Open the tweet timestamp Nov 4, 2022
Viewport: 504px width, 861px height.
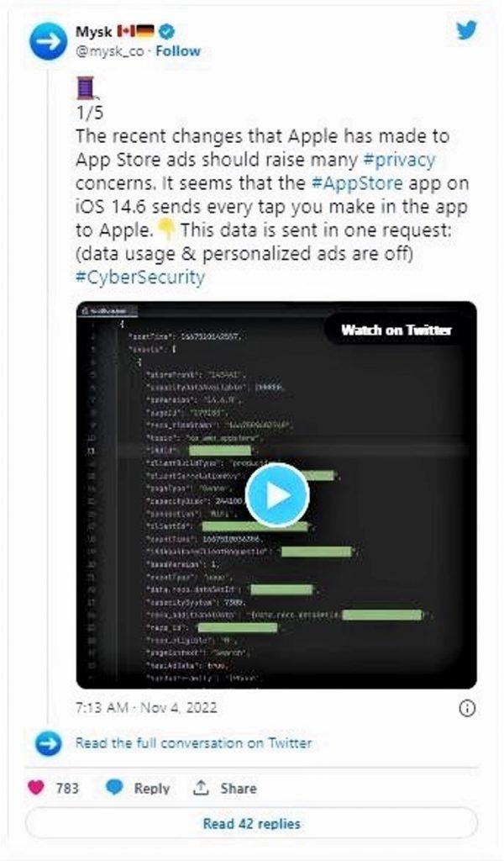pyautogui.click(x=146, y=708)
